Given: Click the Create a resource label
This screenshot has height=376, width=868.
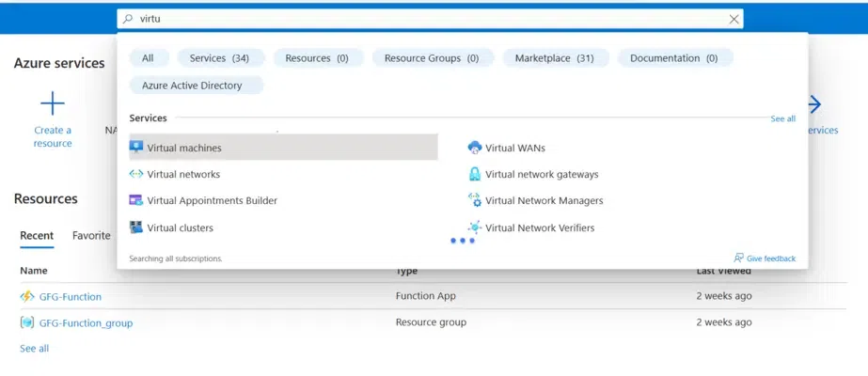Looking at the screenshot, I should [x=53, y=136].
